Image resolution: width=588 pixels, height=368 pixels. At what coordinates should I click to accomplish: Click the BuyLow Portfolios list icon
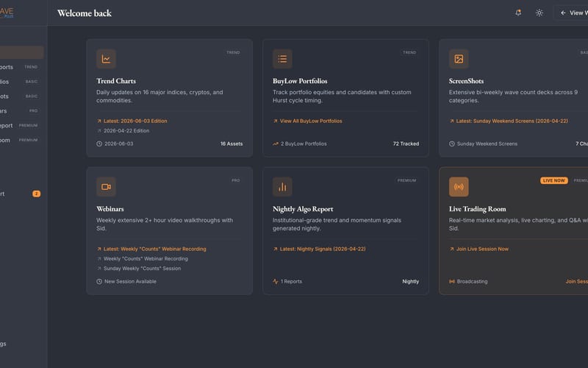point(282,59)
